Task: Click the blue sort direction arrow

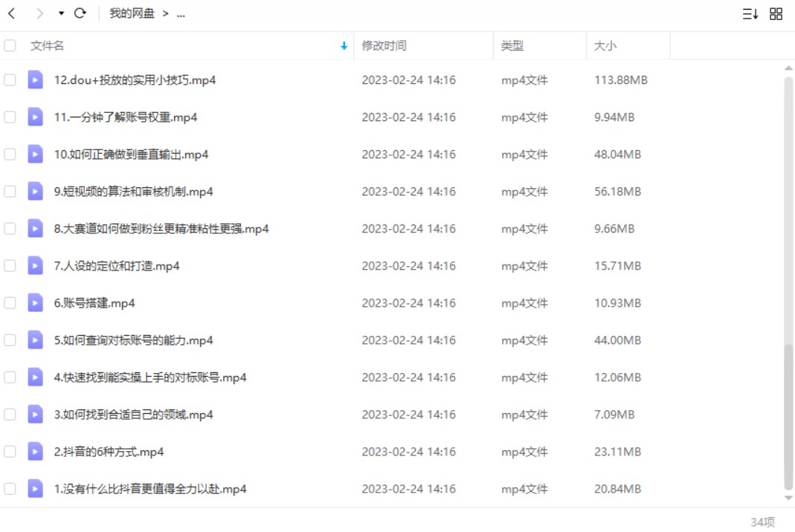Action: click(344, 46)
